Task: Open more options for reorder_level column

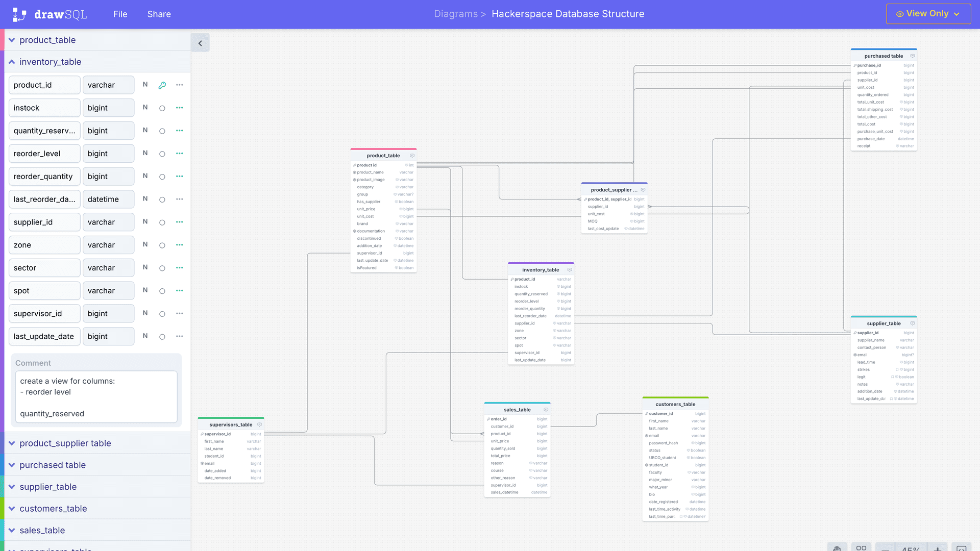Action: (x=180, y=154)
